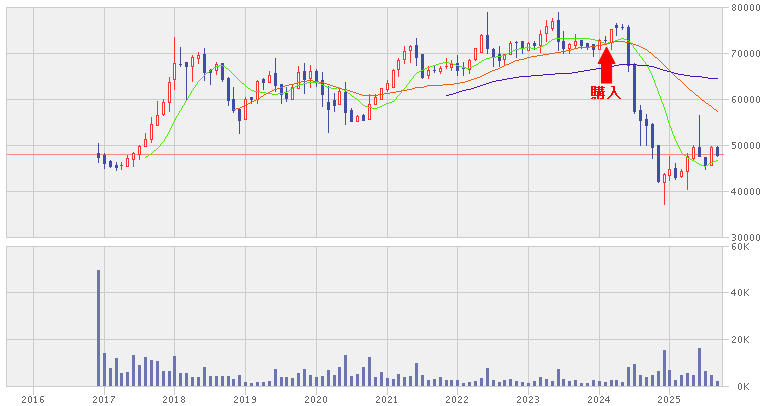This screenshot has width=760, height=406.
Task: Click the first candlestick at chart start
Action: pyautogui.click(x=98, y=153)
